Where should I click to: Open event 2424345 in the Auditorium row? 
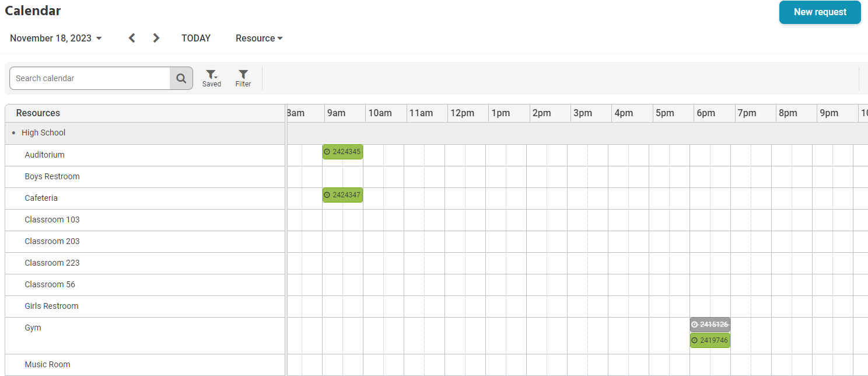pyautogui.click(x=344, y=151)
